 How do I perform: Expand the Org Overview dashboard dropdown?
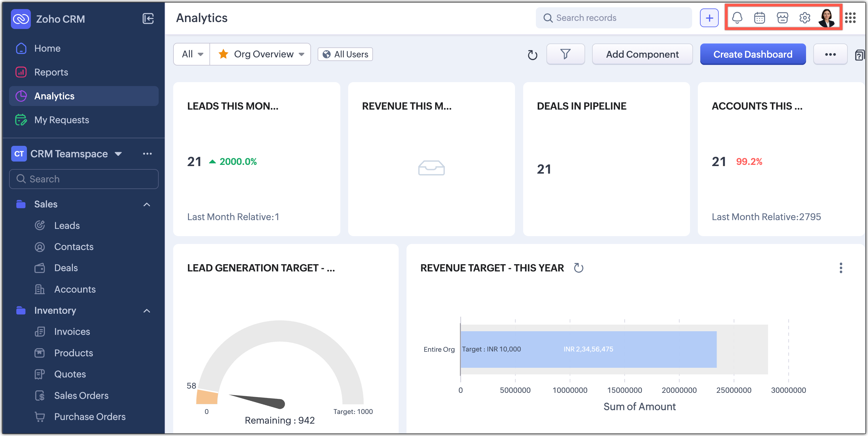[301, 54]
